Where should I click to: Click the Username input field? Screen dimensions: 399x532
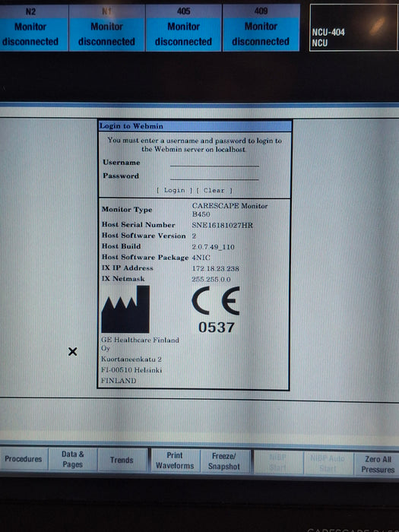point(214,163)
